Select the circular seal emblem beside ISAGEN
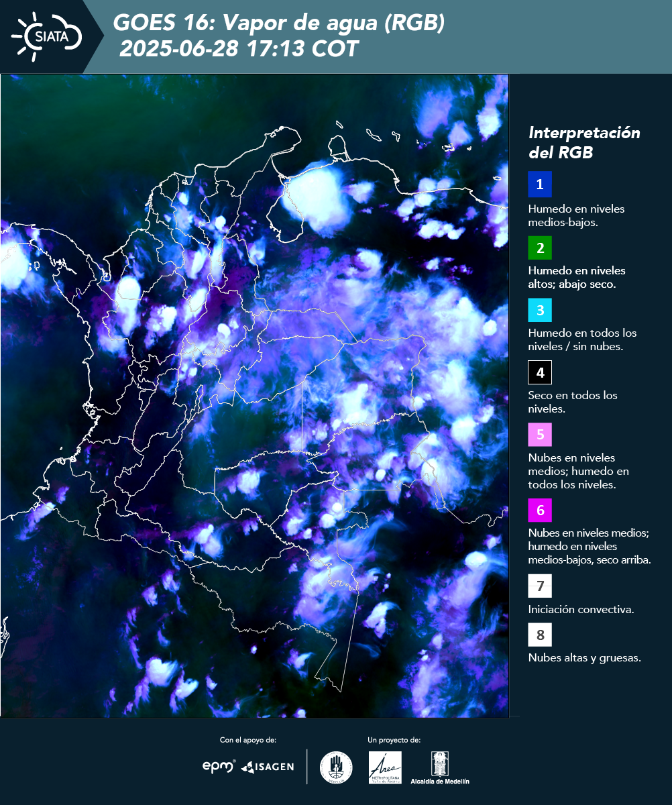 (336, 767)
